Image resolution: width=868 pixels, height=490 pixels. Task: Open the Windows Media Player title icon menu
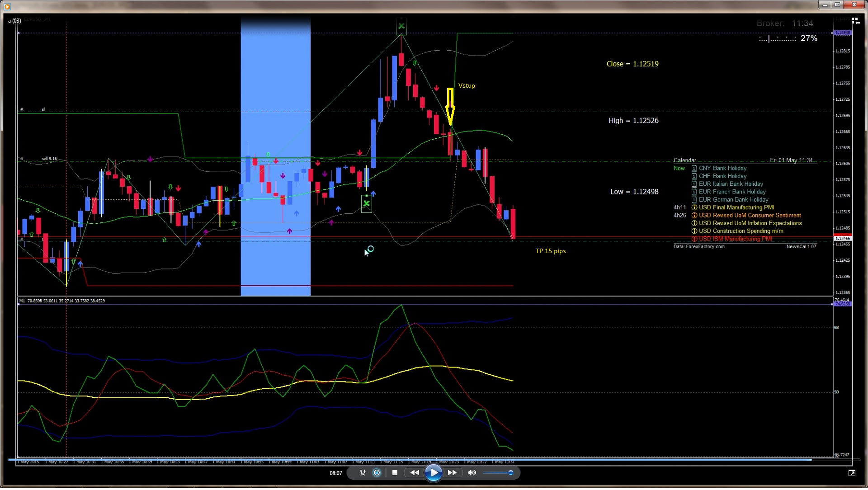[x=7, y=6]
